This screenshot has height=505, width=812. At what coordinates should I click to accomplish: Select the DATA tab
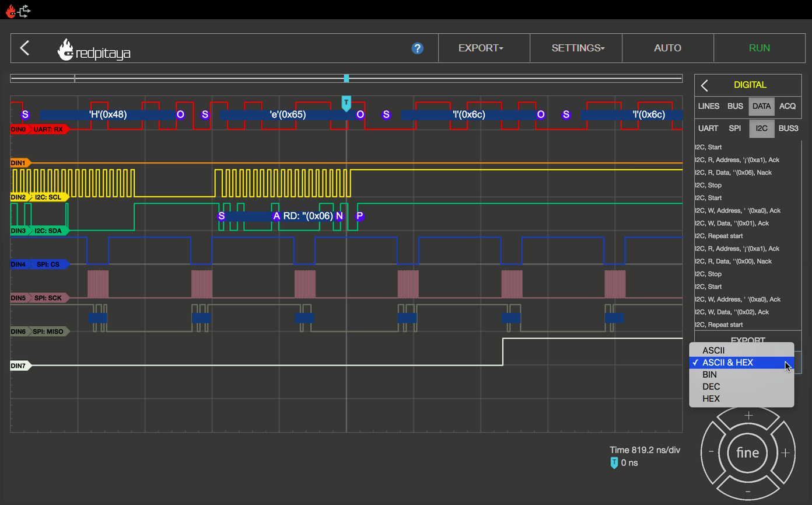[x=761, y=106]
